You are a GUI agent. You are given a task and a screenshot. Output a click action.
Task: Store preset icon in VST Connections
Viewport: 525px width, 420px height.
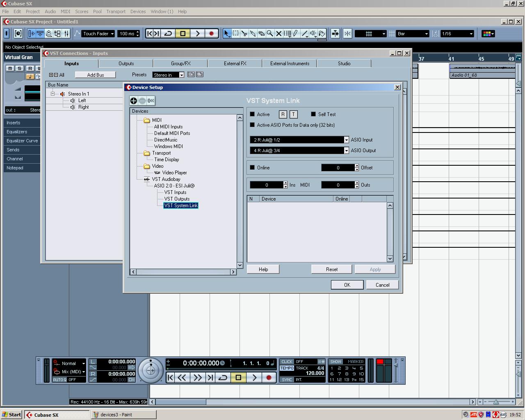pos(191,74)
